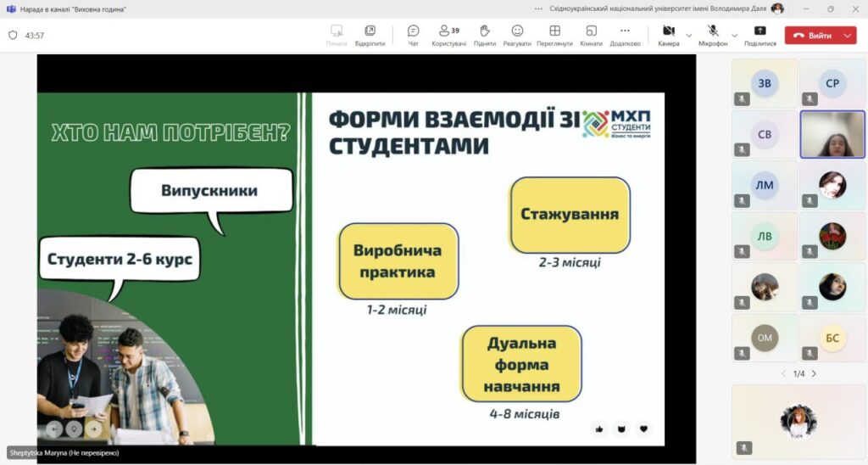This screenshot has height=465, width=868.
Task: Expand the camera options arrow
Action: (x=688, y=36)
